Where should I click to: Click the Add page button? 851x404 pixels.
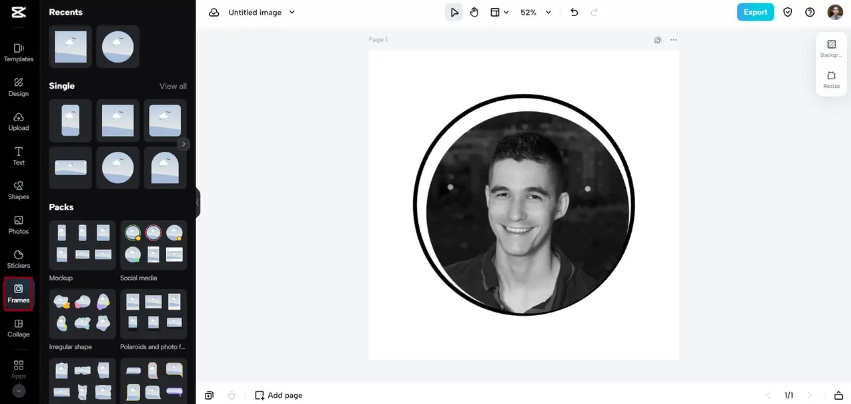click(279, 395)
